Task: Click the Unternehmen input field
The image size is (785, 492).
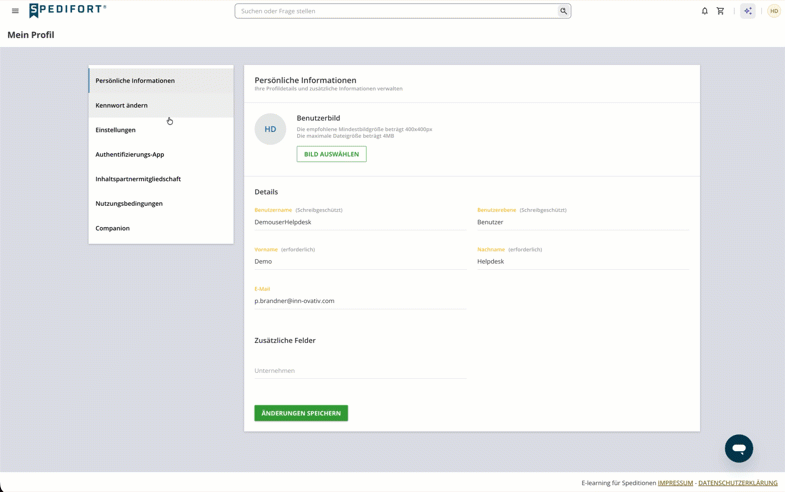Action: click(360, 371)
